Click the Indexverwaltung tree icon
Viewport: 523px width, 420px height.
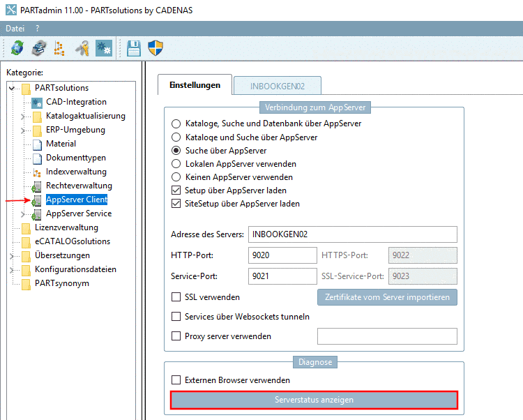coord(37,172)
